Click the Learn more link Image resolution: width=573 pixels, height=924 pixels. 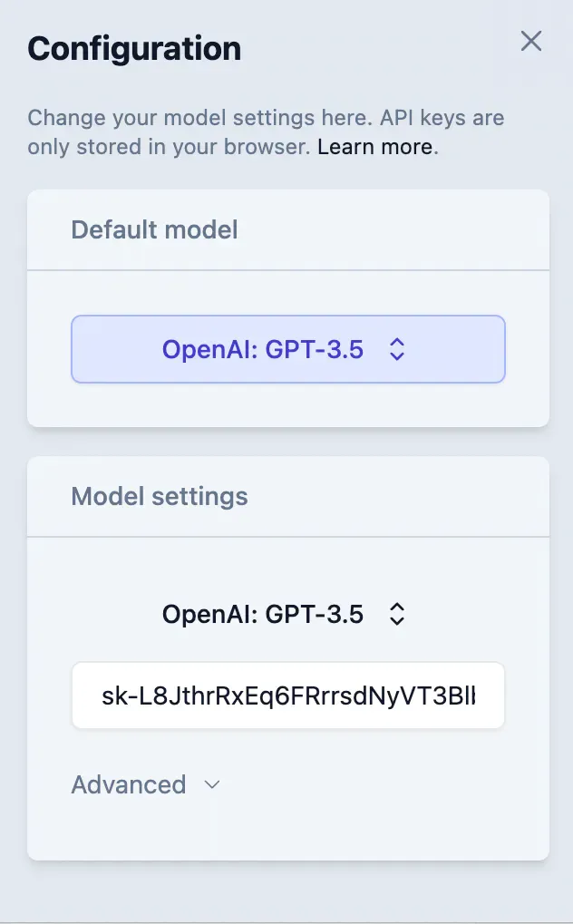coord(374,146)
